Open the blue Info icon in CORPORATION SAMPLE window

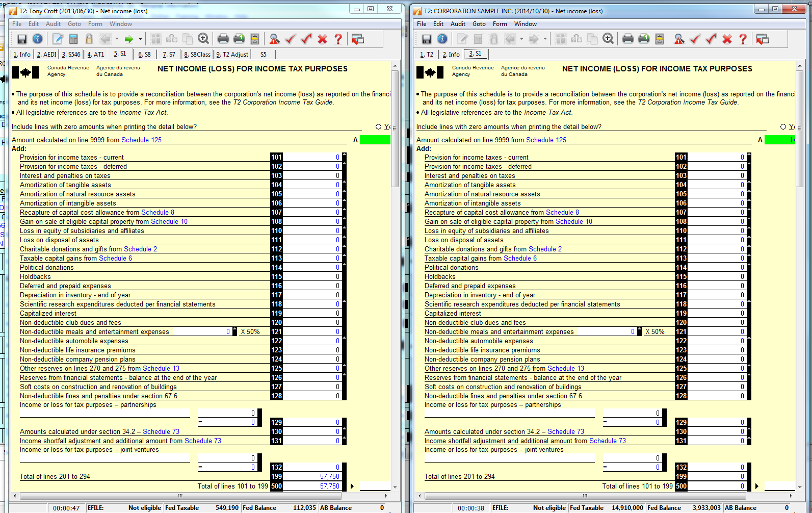[x=442, y=39]
